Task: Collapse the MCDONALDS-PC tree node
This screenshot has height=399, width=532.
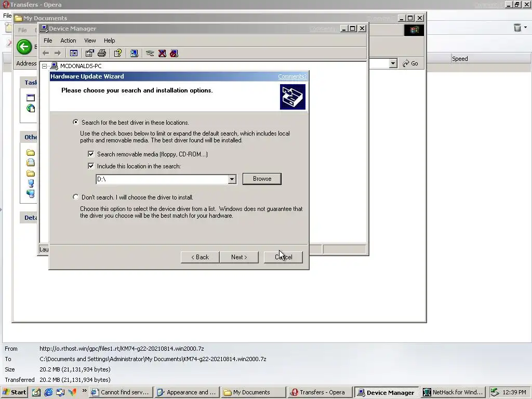Action: [x=45, y=66]
